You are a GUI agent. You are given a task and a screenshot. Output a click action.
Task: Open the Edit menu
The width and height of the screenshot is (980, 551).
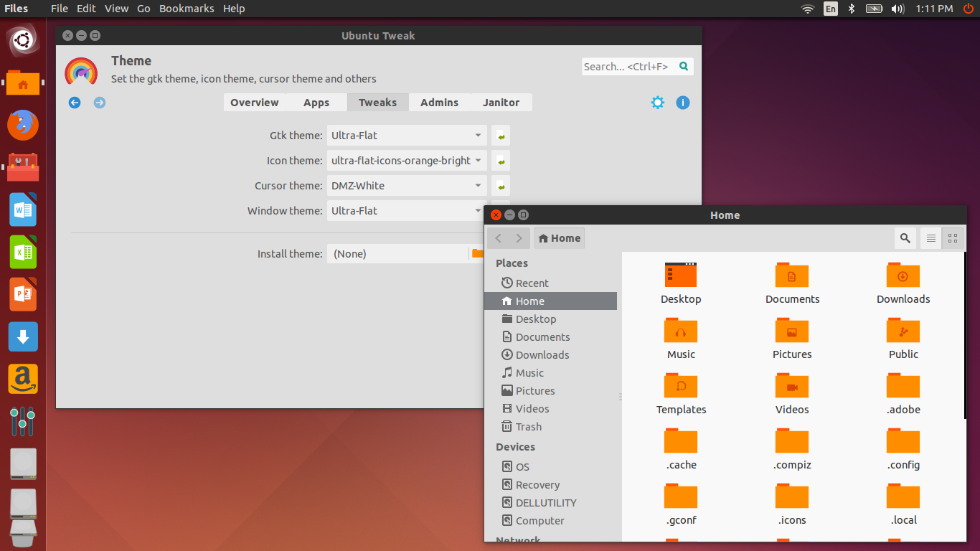[86, 9]
